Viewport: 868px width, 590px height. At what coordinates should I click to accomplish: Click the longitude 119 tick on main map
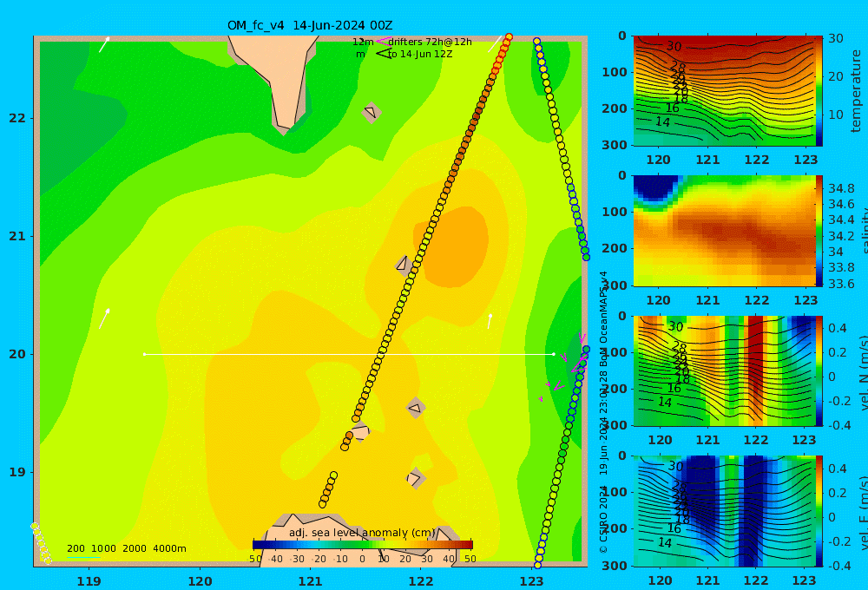click(x=89, y=581)
